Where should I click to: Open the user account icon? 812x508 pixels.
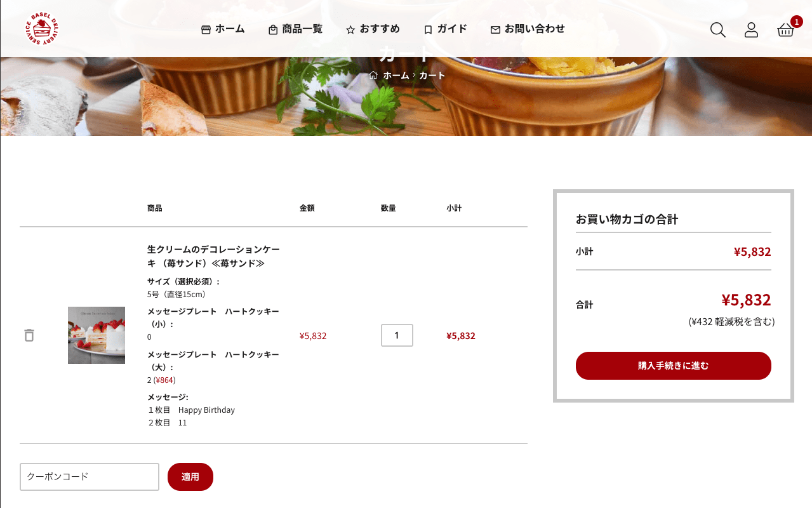click(751, 30)
